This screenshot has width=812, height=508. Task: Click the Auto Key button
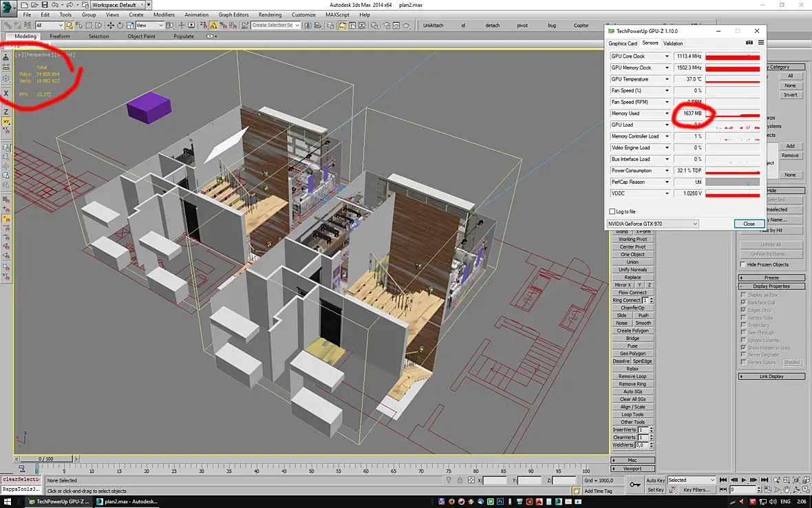tap(655, 480)
